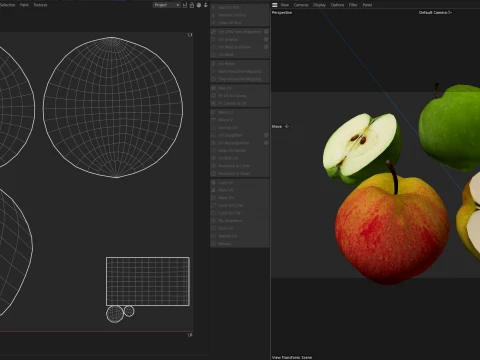Click the View Transform: Scene status text

point(292,357)
